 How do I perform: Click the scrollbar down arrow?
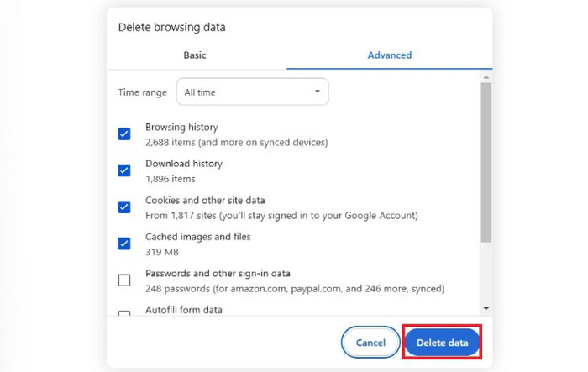point(486,309)
